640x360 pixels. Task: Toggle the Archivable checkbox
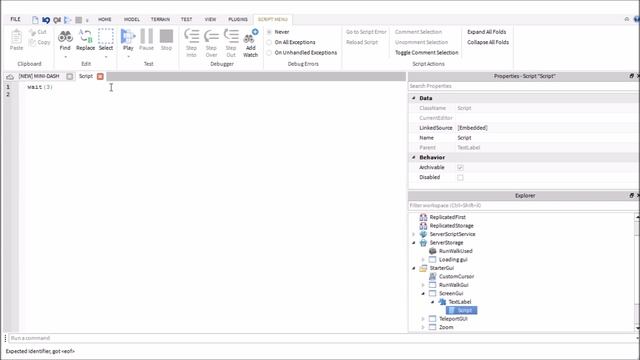[460, 167]
